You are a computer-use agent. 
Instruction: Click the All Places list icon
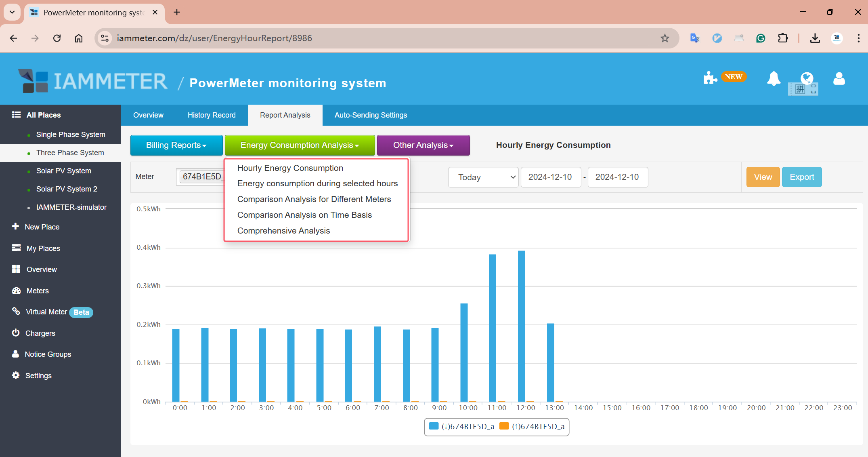coord(16,115)
